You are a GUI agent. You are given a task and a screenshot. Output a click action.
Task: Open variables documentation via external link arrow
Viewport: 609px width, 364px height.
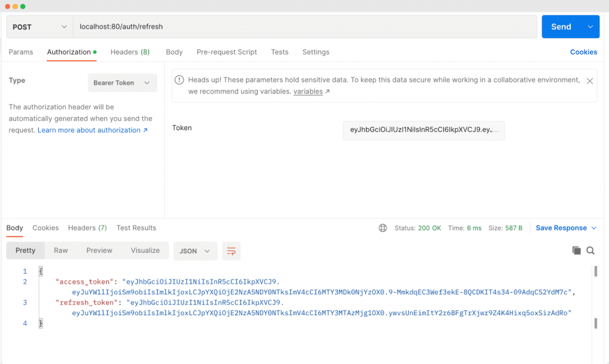[329, 91]
